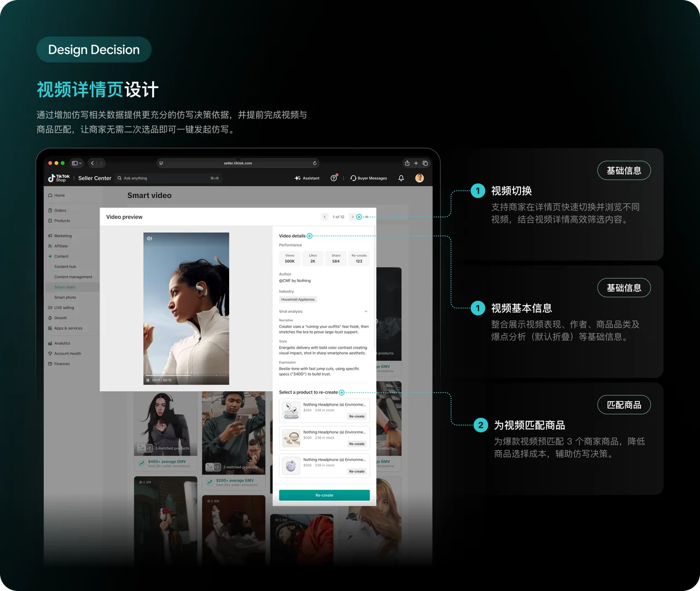Click the Ask anything search field

point(168,178)
